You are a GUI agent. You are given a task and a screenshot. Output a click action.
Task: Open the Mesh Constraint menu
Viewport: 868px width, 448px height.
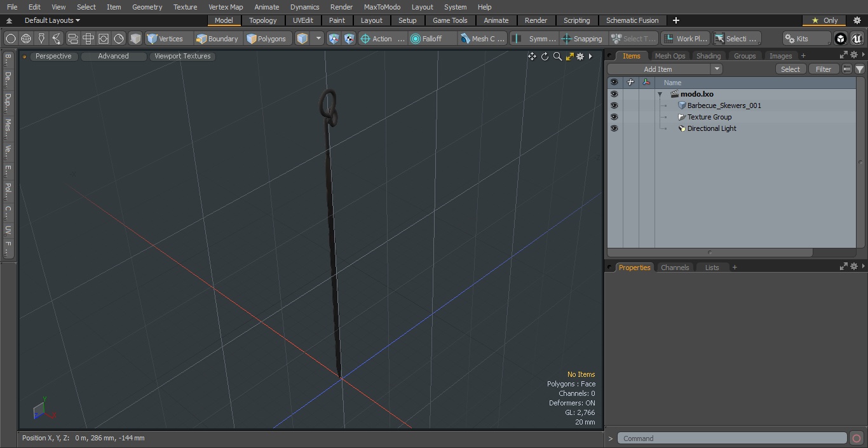tap(483, 39)
